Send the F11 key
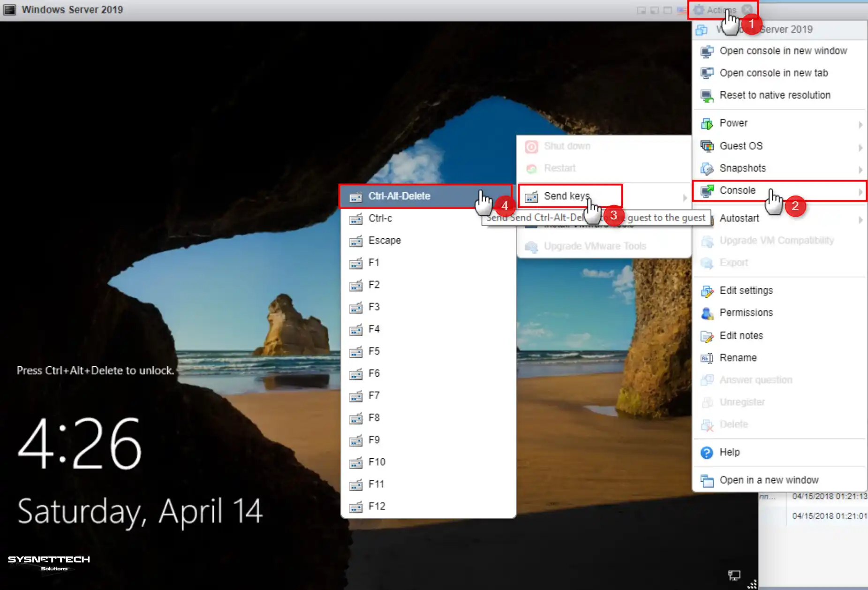The width and height of the screenshot is (868, 590). coord(428,484)
